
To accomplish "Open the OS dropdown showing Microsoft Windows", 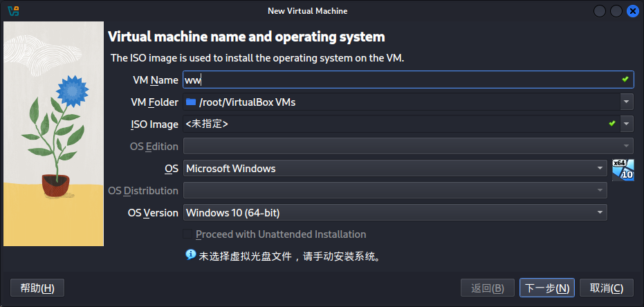I will coord(395,168).
